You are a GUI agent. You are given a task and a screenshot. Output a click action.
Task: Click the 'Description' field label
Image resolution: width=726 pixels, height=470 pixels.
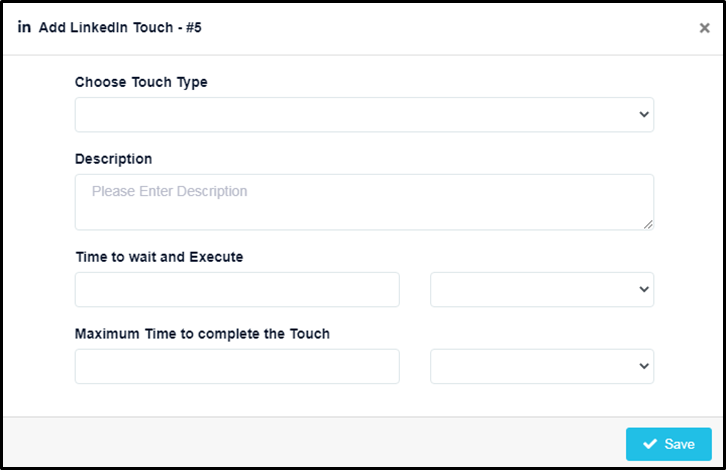tap(113, 159)
